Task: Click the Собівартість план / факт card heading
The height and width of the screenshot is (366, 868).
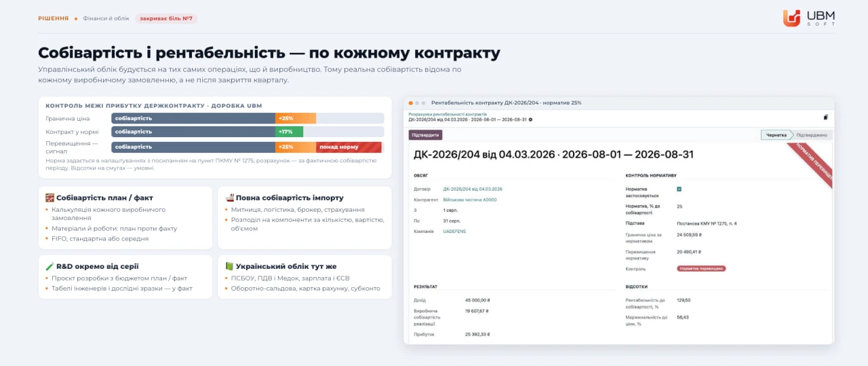Action: pos(104,198)
